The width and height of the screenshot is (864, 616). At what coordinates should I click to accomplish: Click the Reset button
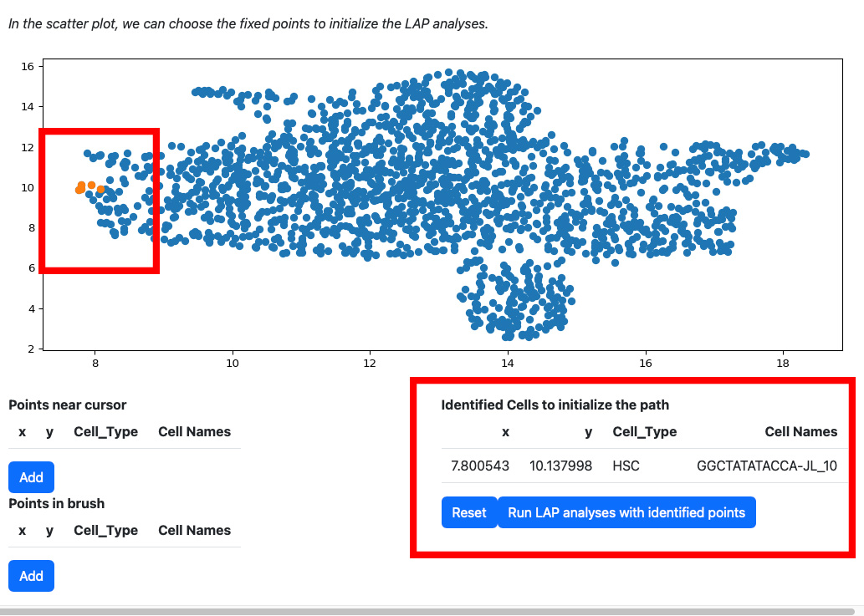[469, 512]
